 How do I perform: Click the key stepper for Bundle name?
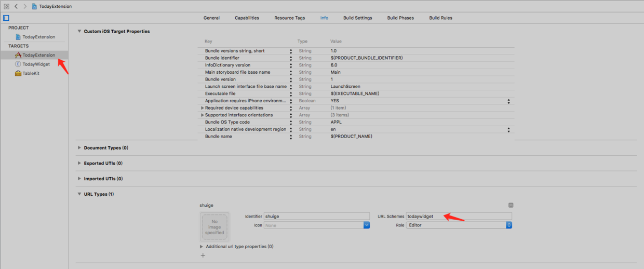click(x=291, y=137)
